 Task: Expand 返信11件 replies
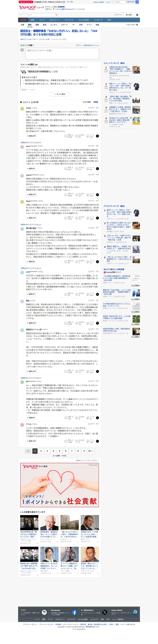pyautogui.click(x=31, y=372)
